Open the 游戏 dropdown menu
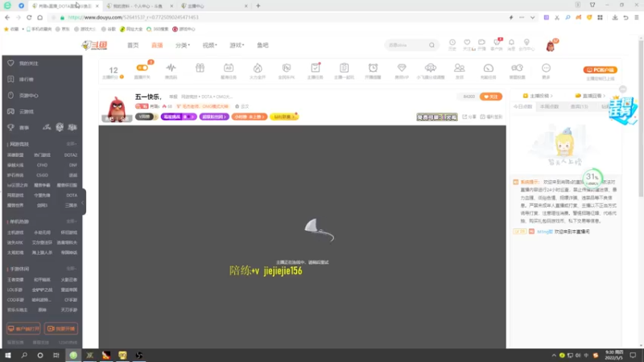 pyautogui.click(x=237, y=45)
